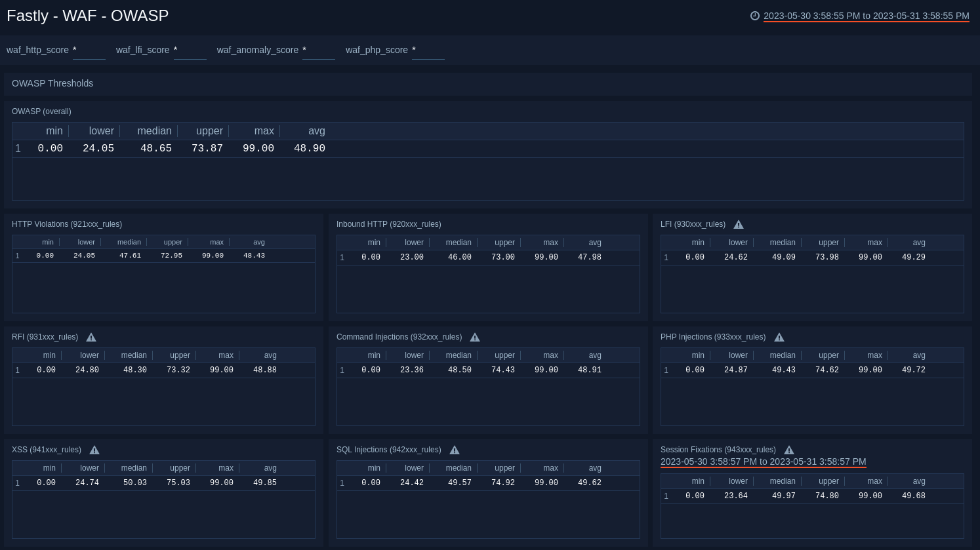Open the HTTP Violations panel title menu
Viewport: 980px width, 550px height.
(67, 224)
